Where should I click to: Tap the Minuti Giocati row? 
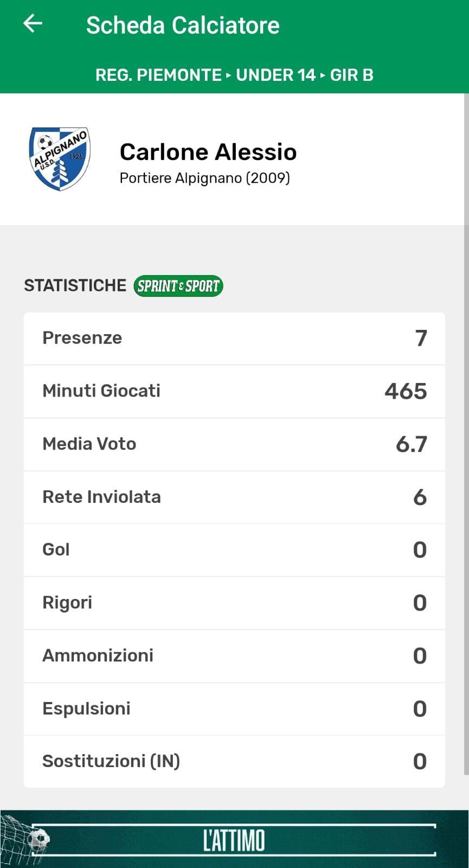tap(234, 391)
